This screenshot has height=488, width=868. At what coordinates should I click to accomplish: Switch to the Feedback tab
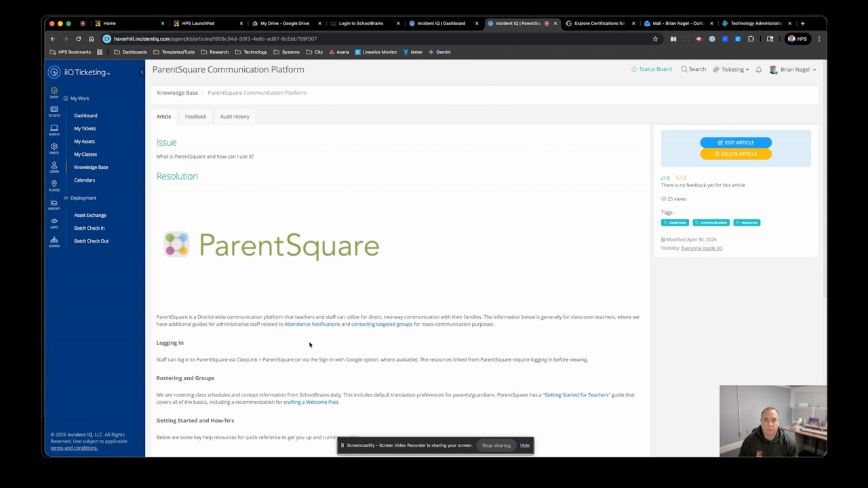point(195,117)
